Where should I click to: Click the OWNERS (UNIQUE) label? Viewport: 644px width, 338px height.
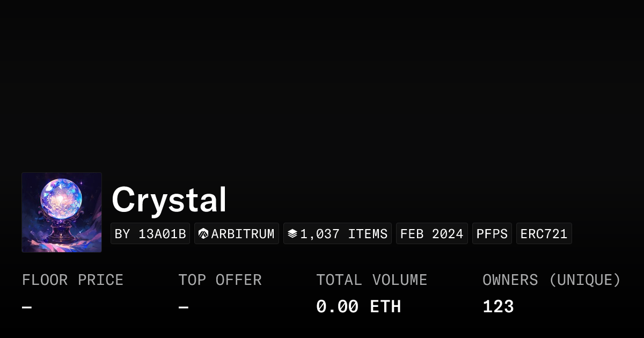click(x=551, y=280)
